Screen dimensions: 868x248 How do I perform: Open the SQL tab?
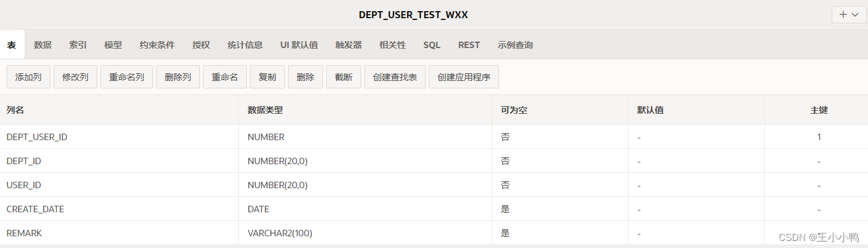pos(432,45)
